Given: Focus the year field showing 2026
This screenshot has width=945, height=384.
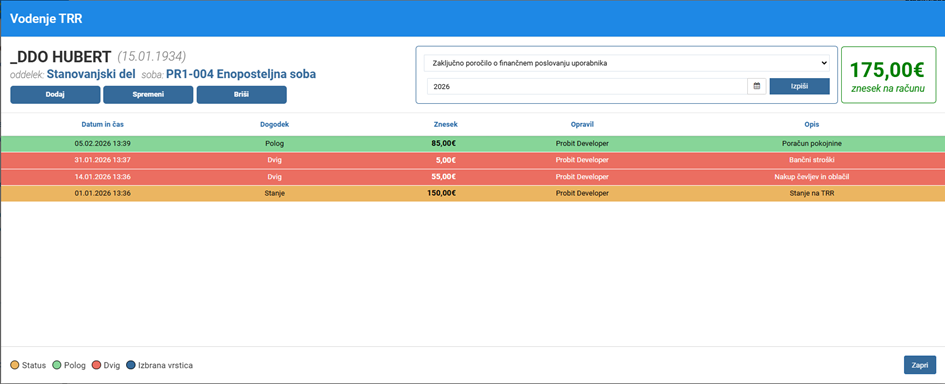Looking at the screenshot, I should click(x=588, y=86).
